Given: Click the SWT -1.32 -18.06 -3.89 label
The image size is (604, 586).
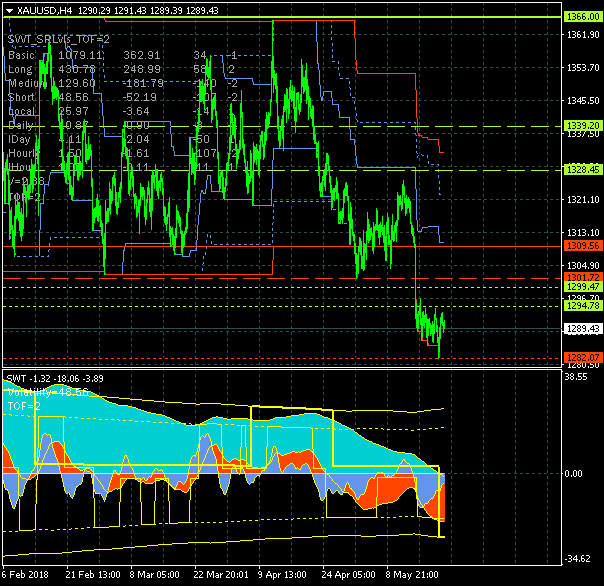Looking at the screenshot, I should pyautogui.click(x=55, y=378).
